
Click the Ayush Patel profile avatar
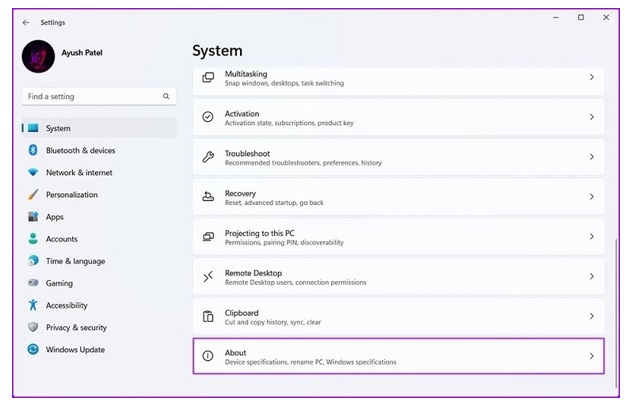[x=38, y=57]
